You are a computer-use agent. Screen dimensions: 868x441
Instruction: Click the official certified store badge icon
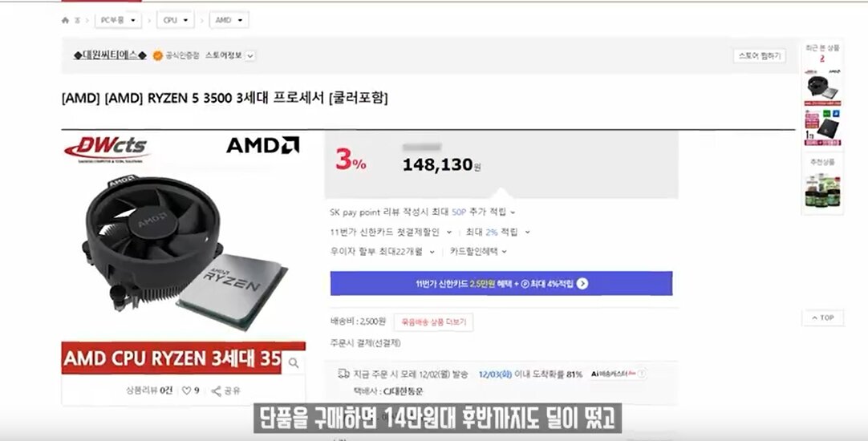[x=158, y=56]
